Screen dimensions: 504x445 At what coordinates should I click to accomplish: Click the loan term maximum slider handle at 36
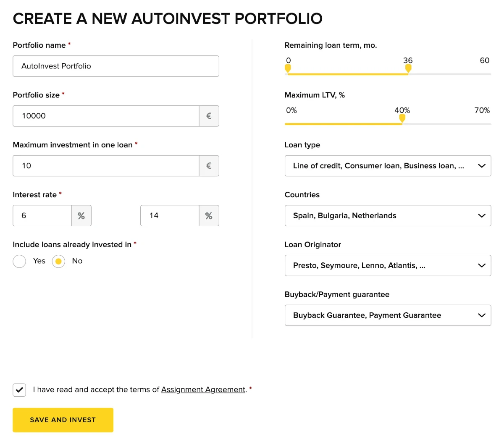coord(408,68)
